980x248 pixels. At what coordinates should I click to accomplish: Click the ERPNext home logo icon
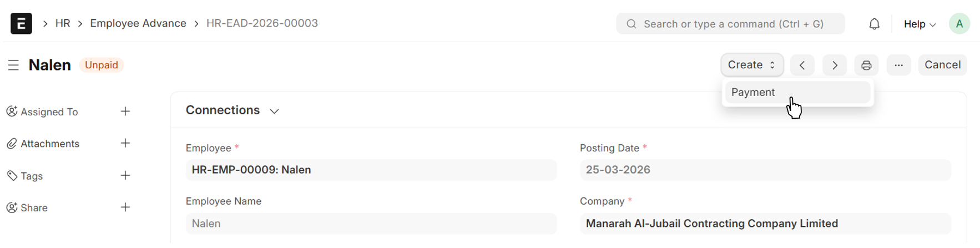[21, 23]
